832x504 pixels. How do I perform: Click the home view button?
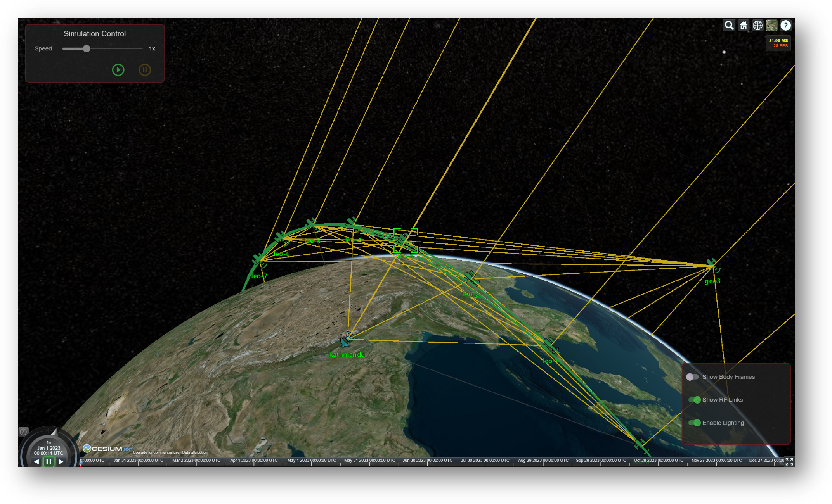point(744,26)
